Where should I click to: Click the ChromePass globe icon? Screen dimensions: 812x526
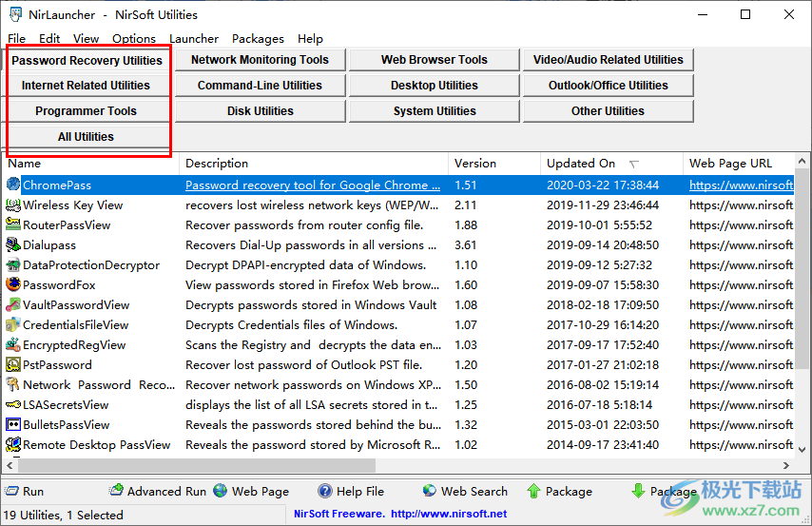click(x=13, y=185)
